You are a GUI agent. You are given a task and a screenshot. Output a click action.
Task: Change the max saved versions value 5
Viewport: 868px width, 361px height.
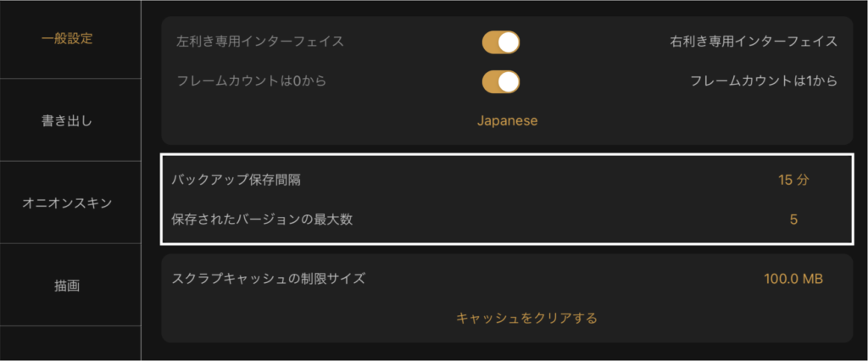click(793, 219)
